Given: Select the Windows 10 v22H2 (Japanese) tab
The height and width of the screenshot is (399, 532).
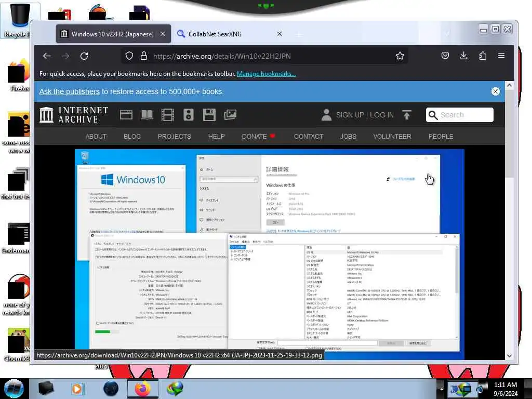Looking at the screenshot, I should click(x=114, y=34).
